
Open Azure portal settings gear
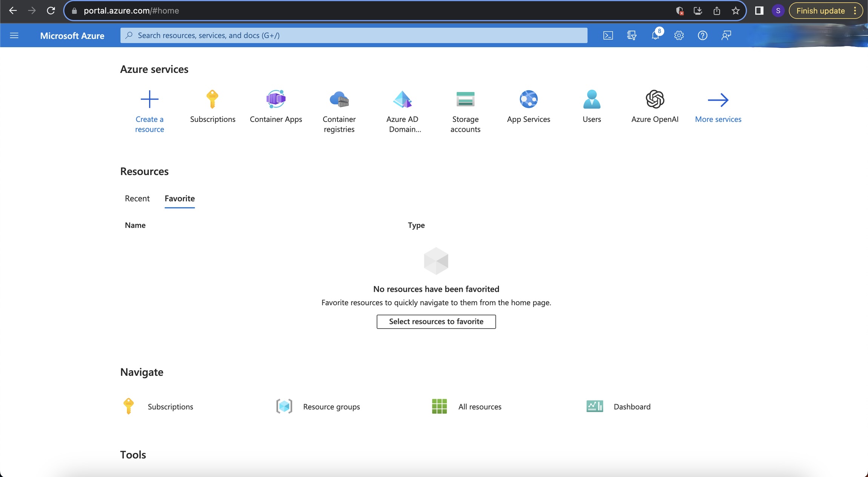pyautogui.click(x=679, y=35)
